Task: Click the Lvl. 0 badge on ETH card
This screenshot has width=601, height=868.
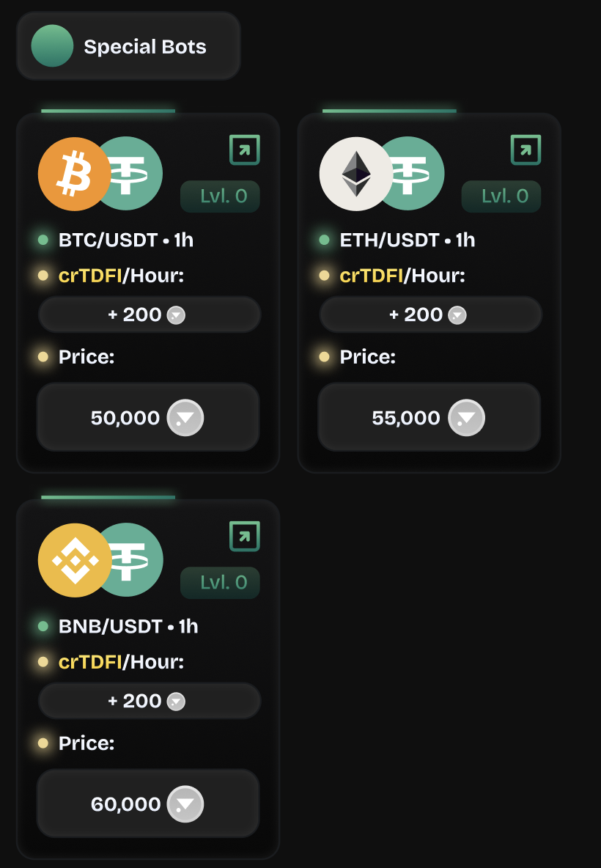Action: point(501,196)
